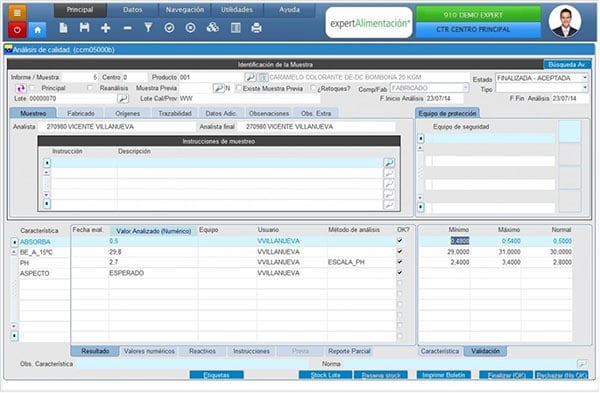600x393 pixels.
Task: Click the columns layout toolbar icon
Action: click(x=236, y=28)
